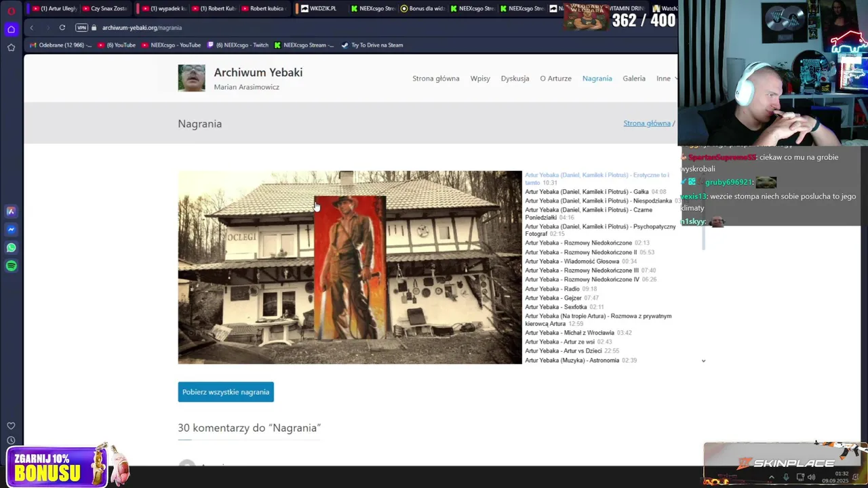Open Spotify in the sidebar
The width and height of the screenshot is (868, 488).
[11, 266]
